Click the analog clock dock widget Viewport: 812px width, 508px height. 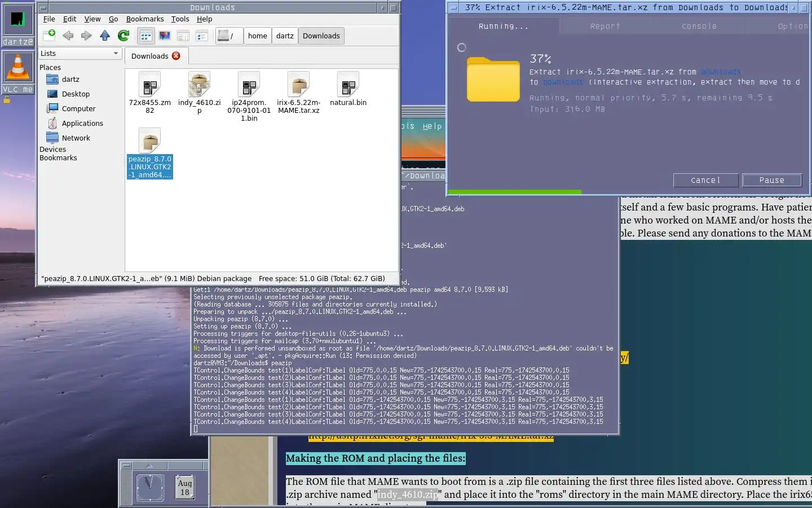coord(150,488)
